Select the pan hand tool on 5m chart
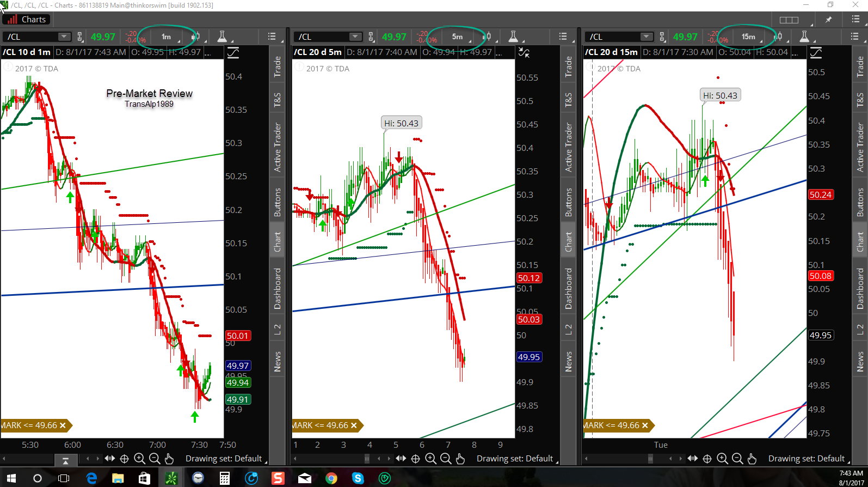868x487 pixels. (460, 459)
